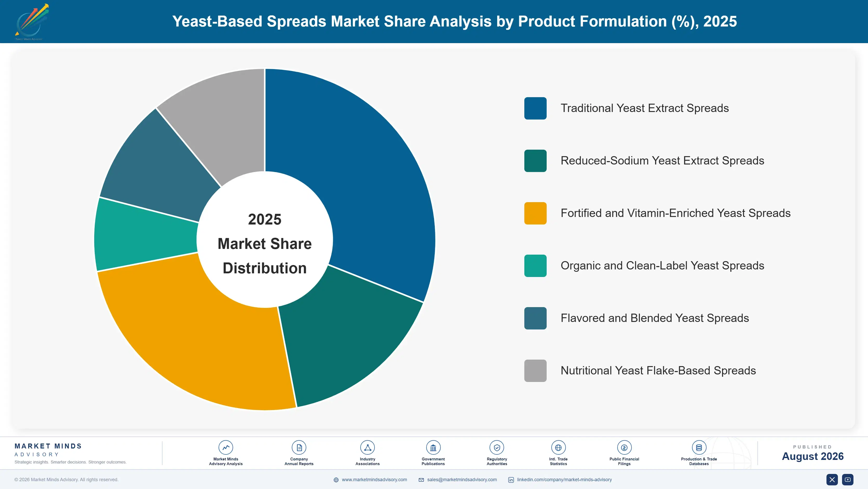Select the Fortified and Vitamin-Enriched orange swatch
The image size is (868, 489).
535,213
